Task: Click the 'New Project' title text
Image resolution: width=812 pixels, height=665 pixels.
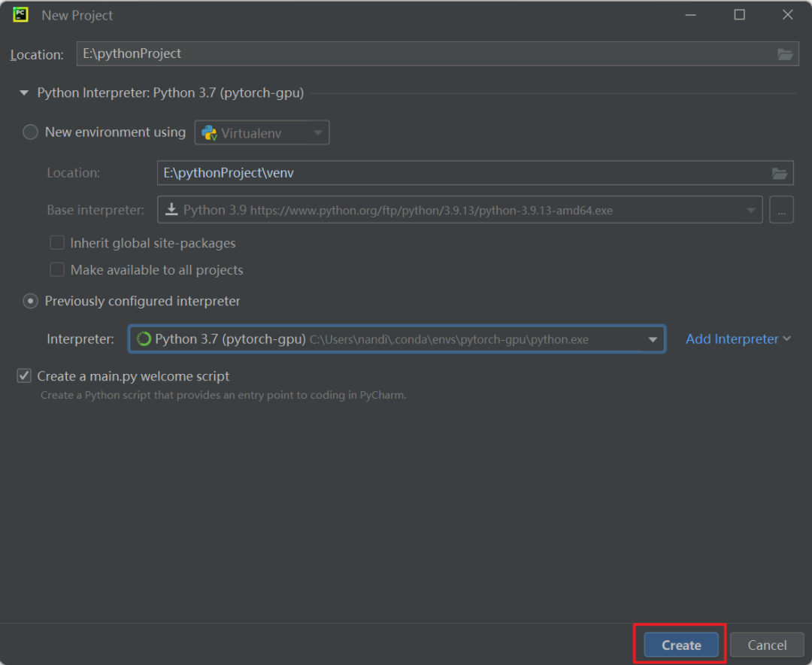Action: [77, 16]
